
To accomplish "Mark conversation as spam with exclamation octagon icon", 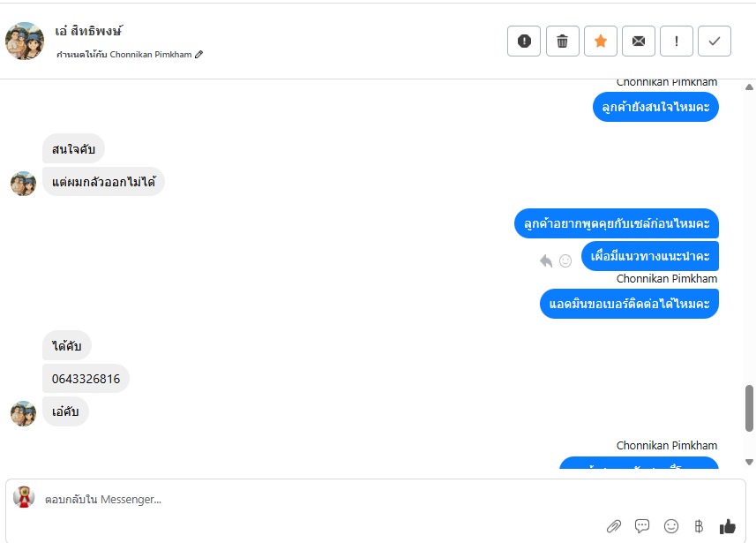I will click(x=524, y=41).
